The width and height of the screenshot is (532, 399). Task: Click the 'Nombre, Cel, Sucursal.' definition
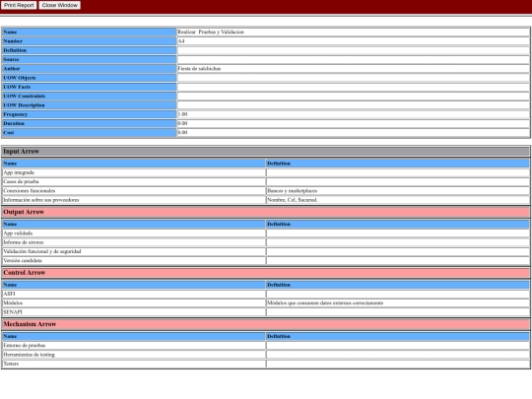click(x=293, y=200)
